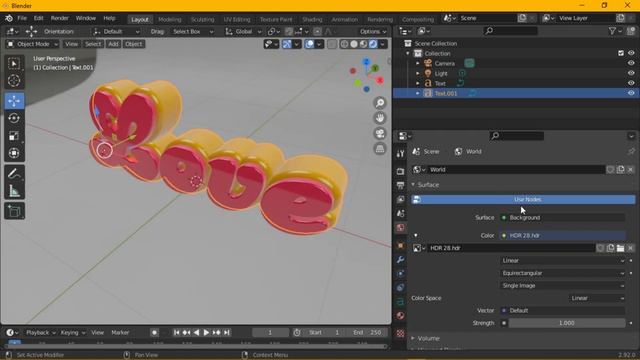This screenshot has height=360, width=640.
Task: Hide Text.001 in the outliner
Action: [631, 93]
